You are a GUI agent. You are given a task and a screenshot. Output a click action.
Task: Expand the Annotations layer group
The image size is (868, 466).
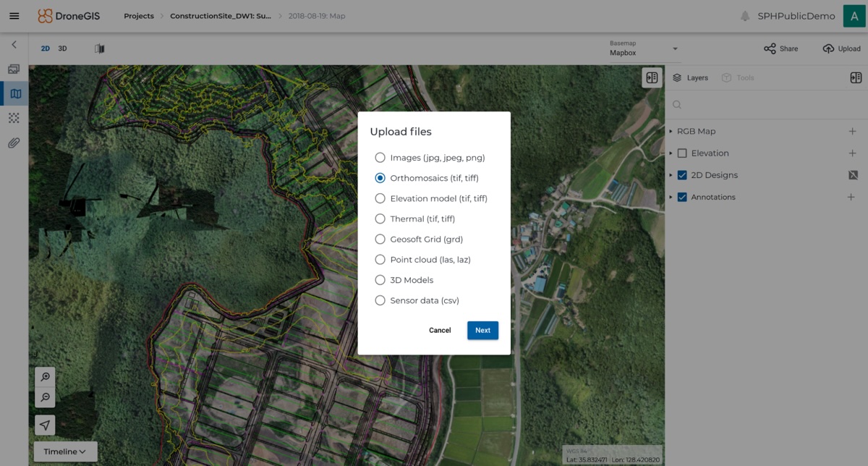(x=671, y=197)
